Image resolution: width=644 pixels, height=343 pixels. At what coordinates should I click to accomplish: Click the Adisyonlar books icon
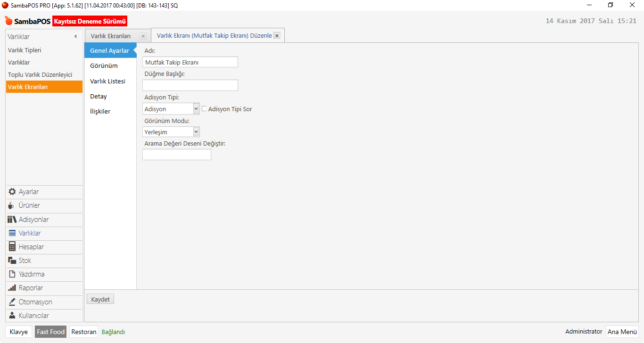click(12, 220)
